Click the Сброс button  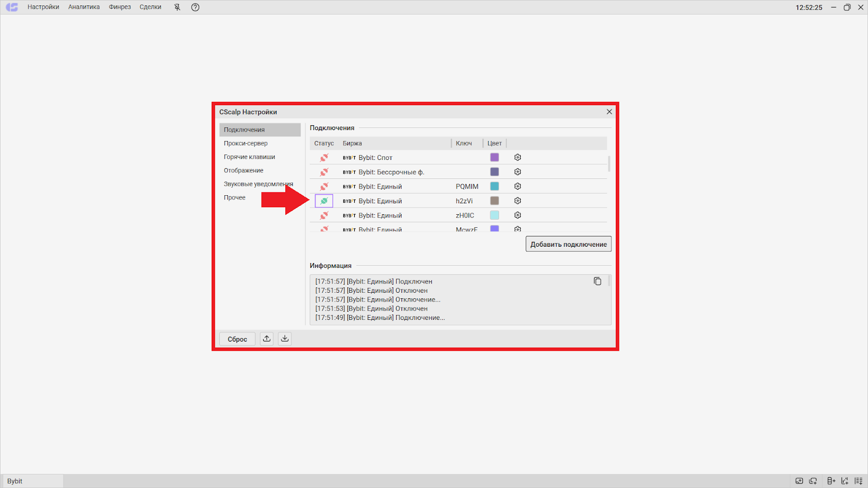237,339
